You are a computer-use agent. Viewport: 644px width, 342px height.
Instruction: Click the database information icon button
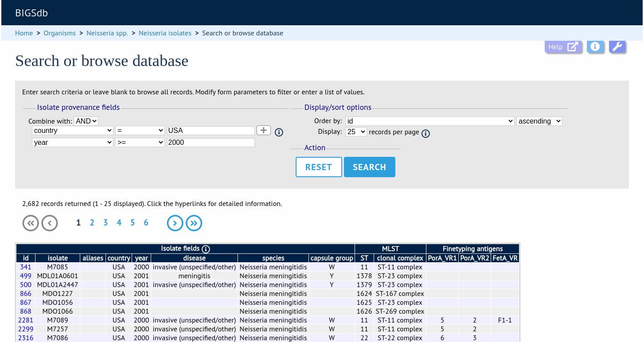(595, 47)
